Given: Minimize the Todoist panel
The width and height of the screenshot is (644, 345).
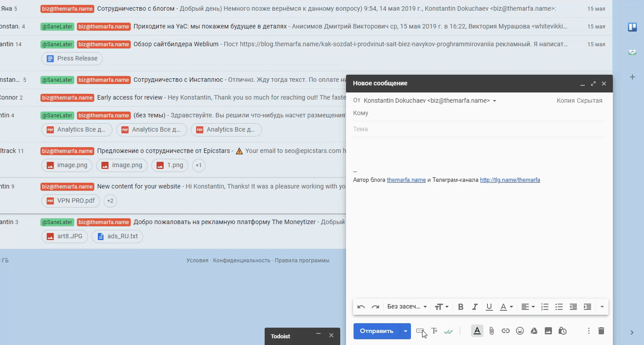Looking at the screenshot, I should [x=318, y=334].
